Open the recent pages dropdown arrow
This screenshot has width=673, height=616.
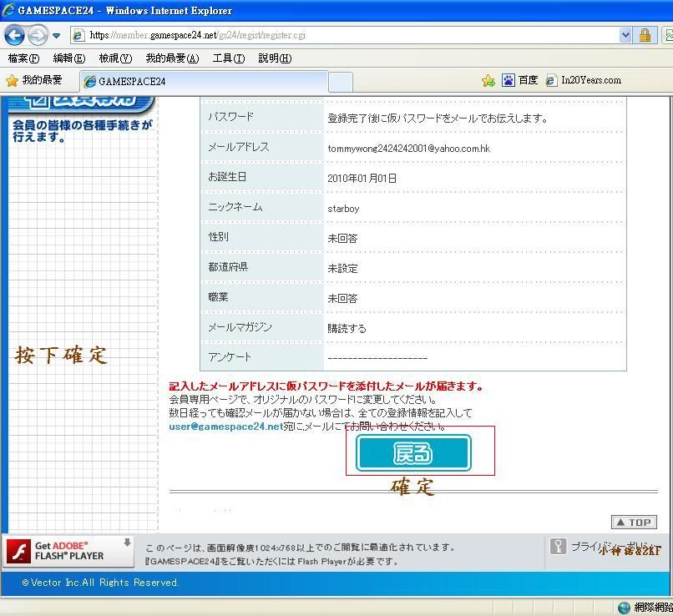(x=56, y=36)
